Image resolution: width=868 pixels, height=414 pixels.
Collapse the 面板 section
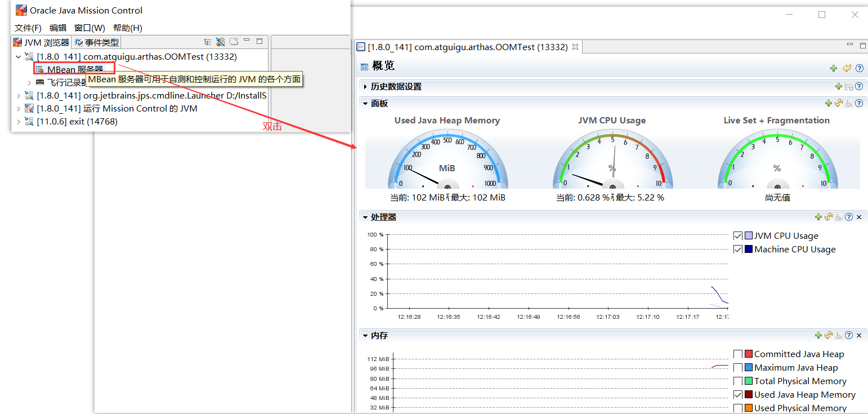pos(365,104)
